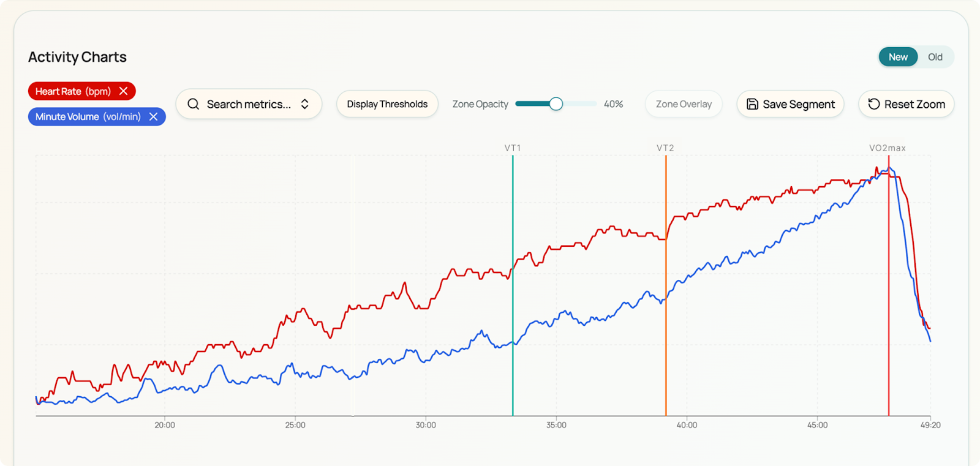Switch to the Old charts view

935,57
